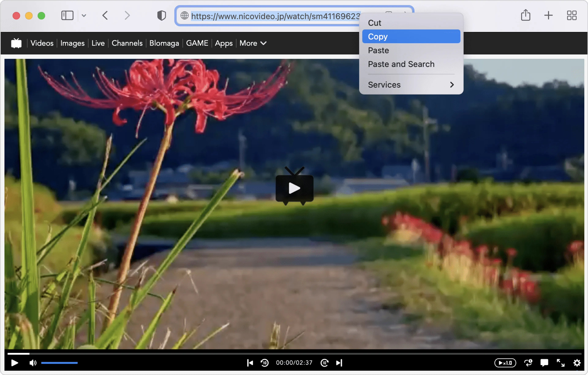The width and height of the screenshot is (588, 375).
Task: Expand the More dropdown in navigation
Action: 253,43
